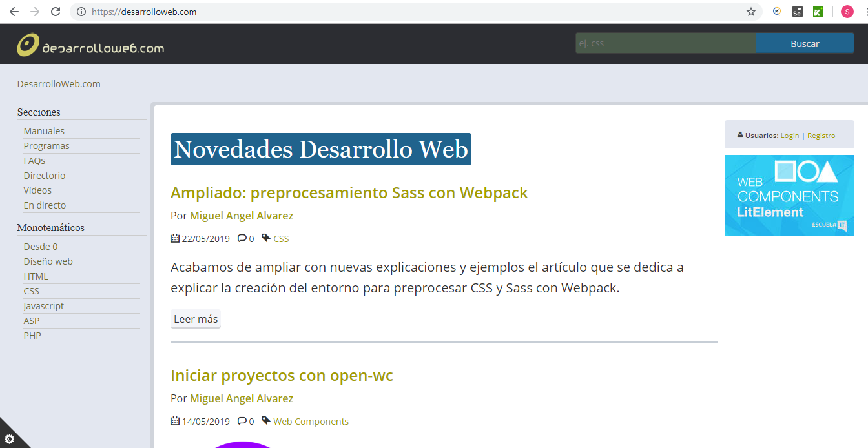Open the Selenium IDE extension icon

(x=798, y=12)
